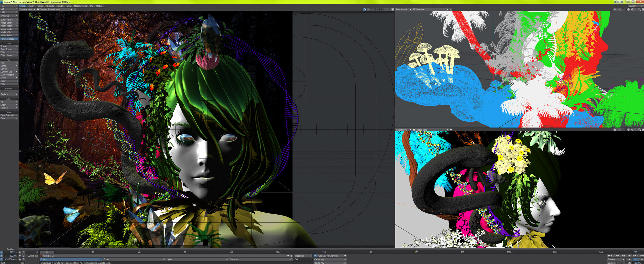The image size is (644, 264).
Task: Expand the Lights add dropdown
Action: pyautogui.click(x=9, y=66)
